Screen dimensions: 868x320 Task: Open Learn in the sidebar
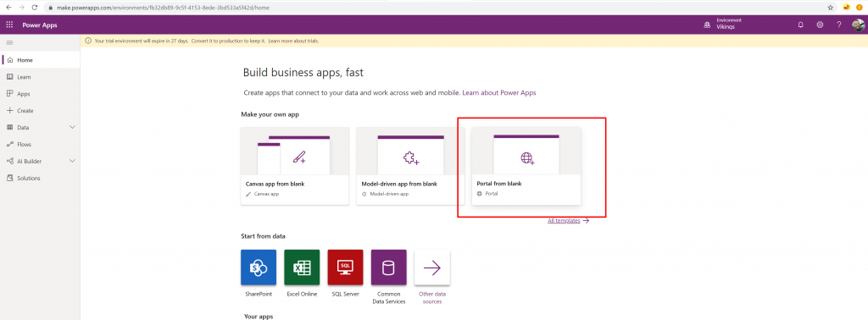click(x=40, y=77)
